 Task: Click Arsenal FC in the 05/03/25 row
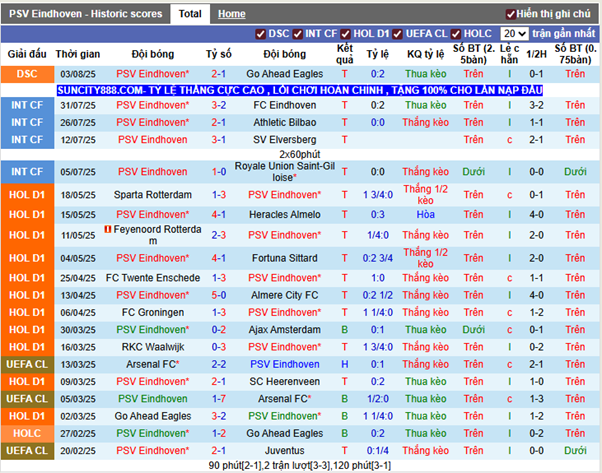[284, 399]
